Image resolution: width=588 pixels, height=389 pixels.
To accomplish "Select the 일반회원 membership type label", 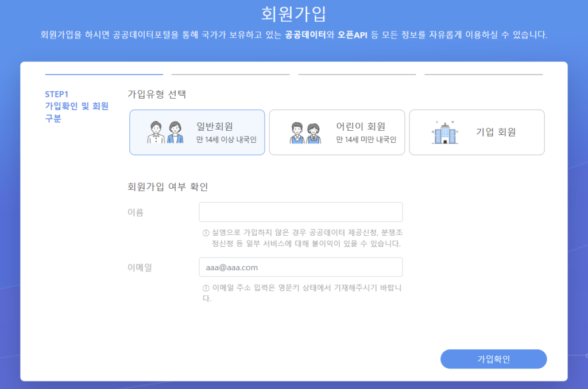I will pos(218,126).
